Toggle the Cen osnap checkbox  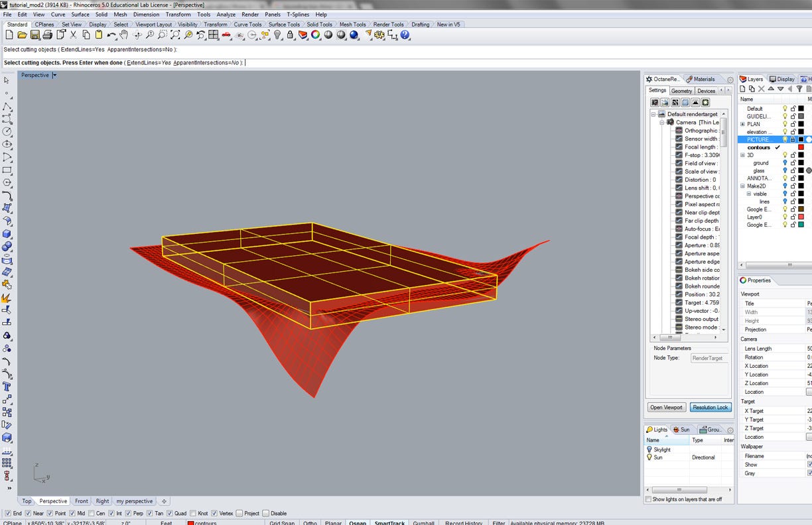[91, 514]
